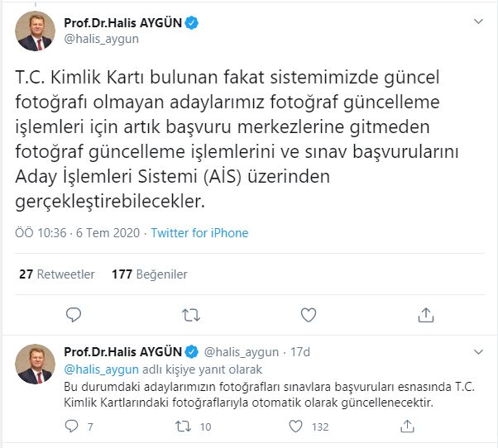Image resolution: width=498 pixels, height=448 pixels.
Task: Click the verified badge on the main tweet
Action: pos(191,22)
